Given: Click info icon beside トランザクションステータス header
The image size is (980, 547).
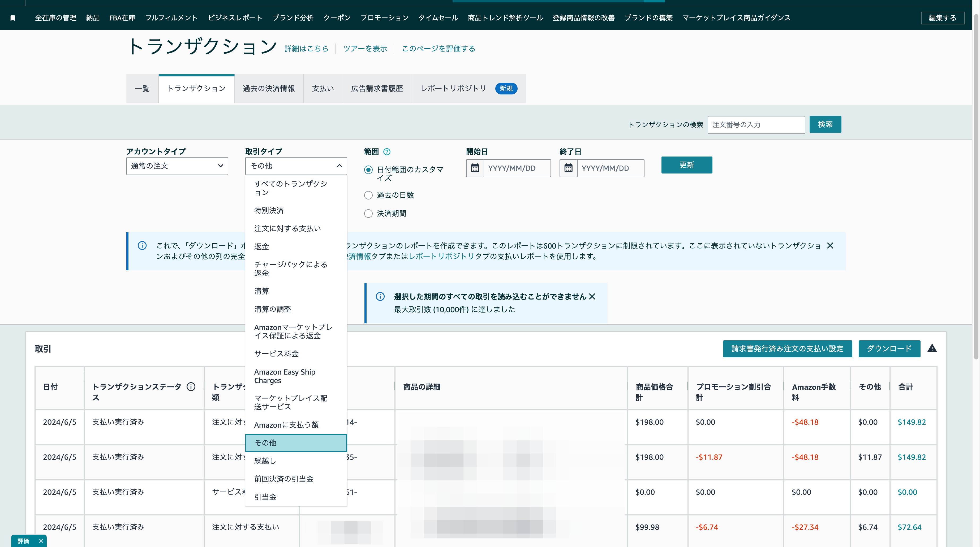Looking at the screenshot, I should pyautogui.click(x=191, y=387).
